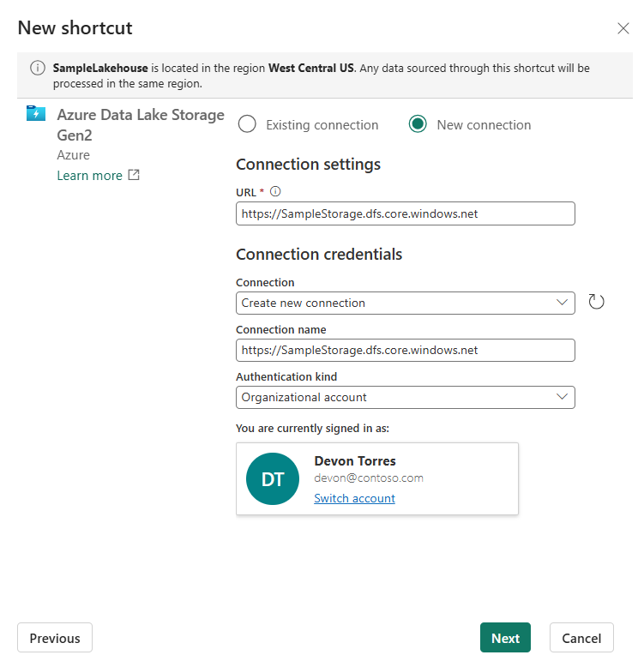
Task: Click the Devon Torres account name
Action: point(355,461)
